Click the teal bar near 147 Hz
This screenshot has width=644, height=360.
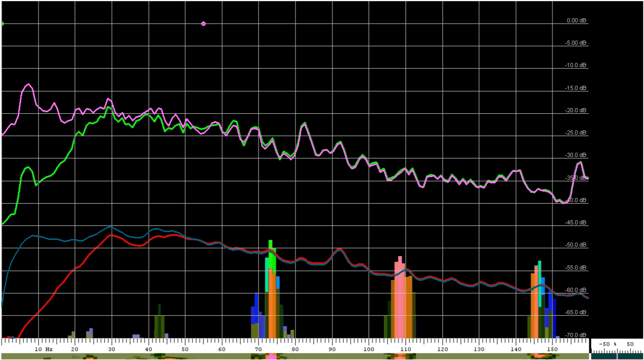[x=539, y=281]
